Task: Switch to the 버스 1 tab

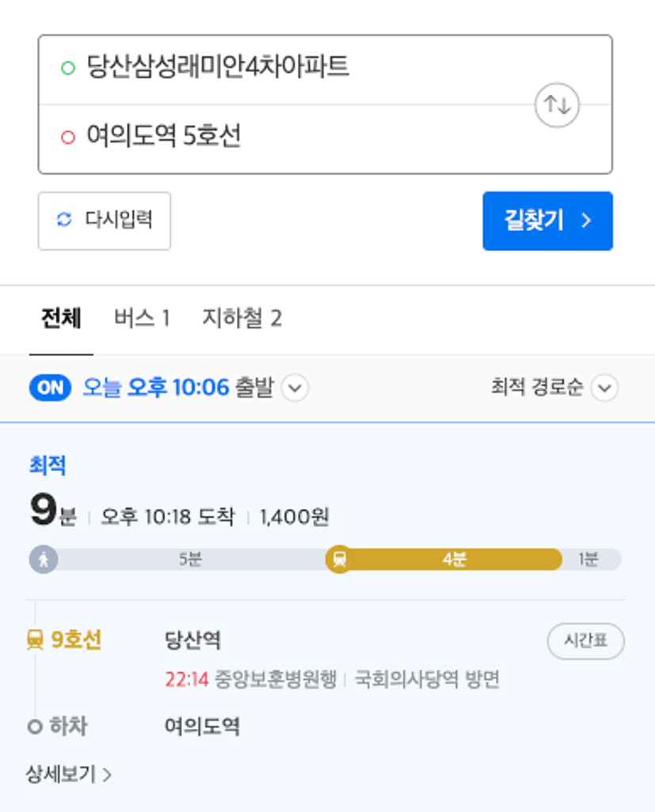Action: [x=142, y=318]
